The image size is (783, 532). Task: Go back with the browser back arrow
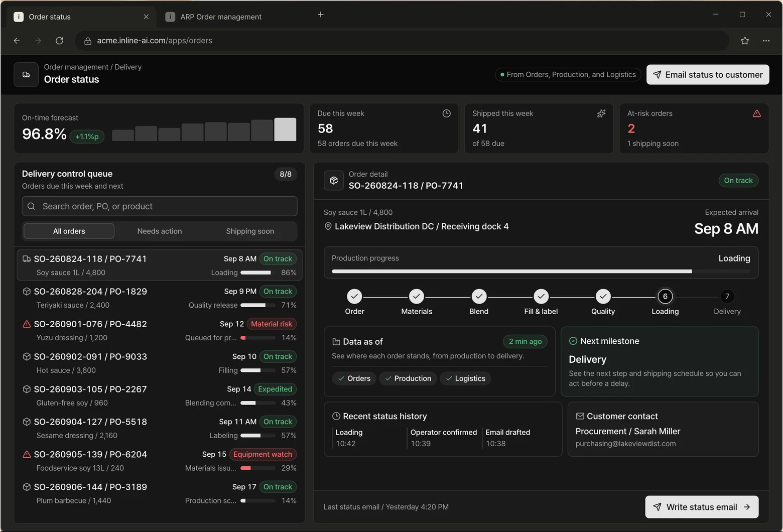(x=17, y=41)
